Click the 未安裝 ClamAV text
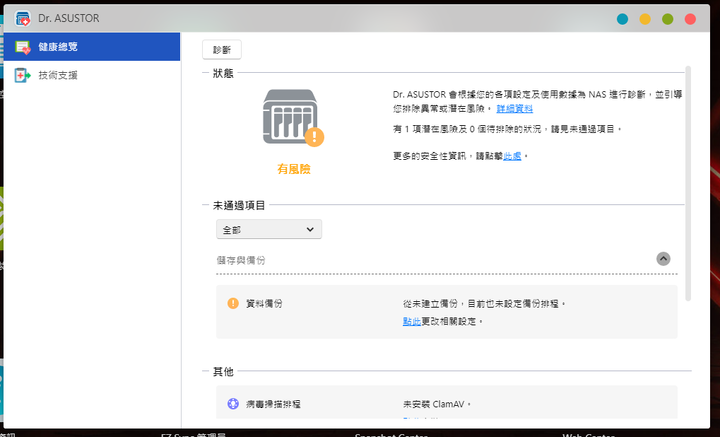The image size is (720, 437). tap(437, 404)
